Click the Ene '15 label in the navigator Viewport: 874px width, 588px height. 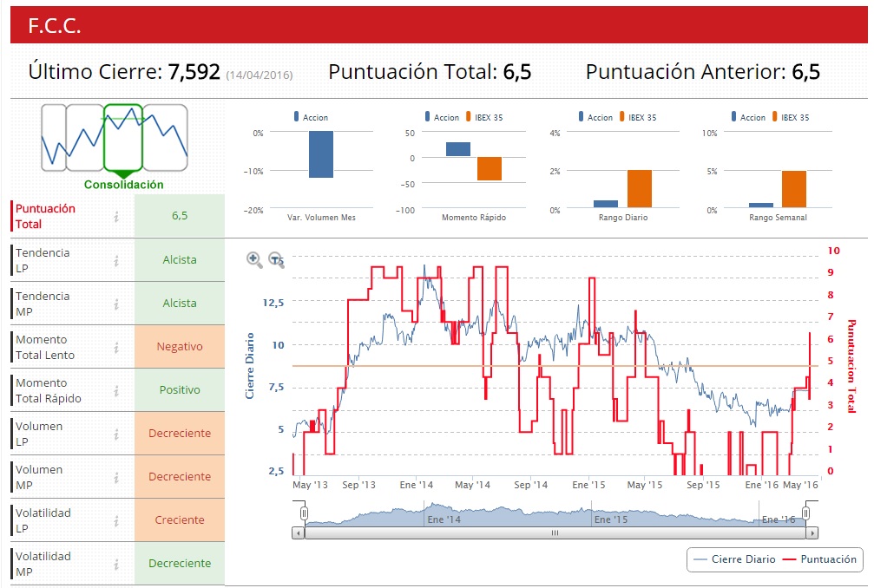611,519
